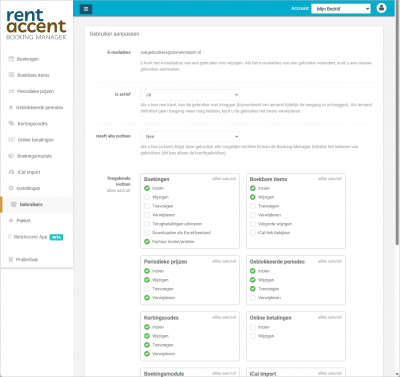400x377 pixels.
Task: Open the Heeft alle rechten dropdown
Action: click(190, 136)
